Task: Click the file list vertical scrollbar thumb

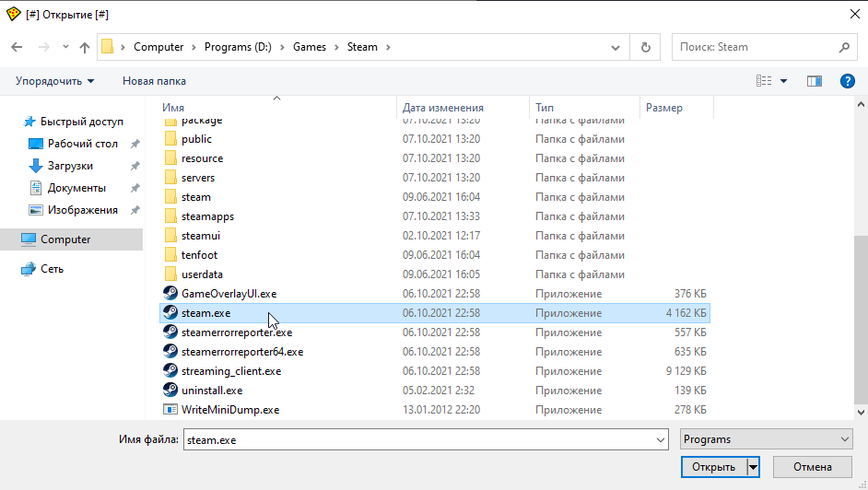Action: 861,320
